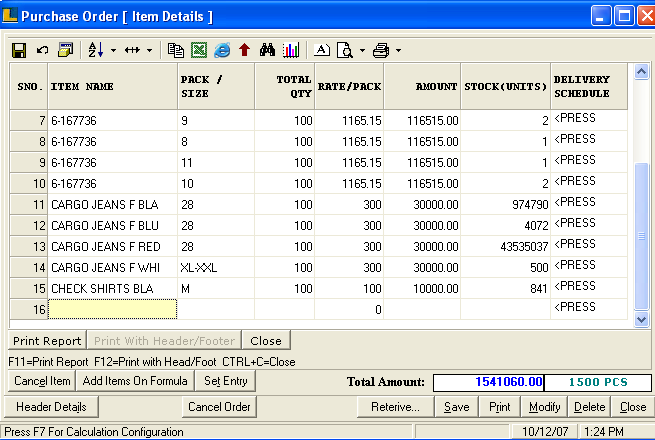Screen dimensions: 655x440
Task: Open the sort options dropdown arrow
Action: [x=113, y=51]
